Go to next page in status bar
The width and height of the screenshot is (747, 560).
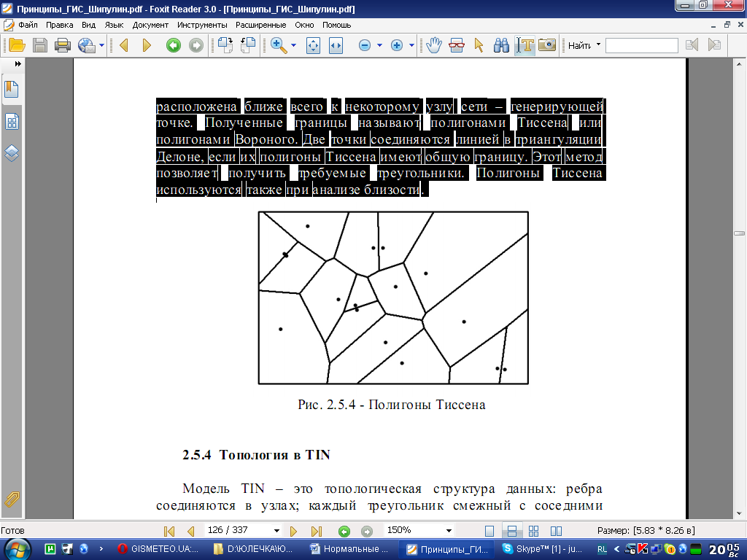293,531
